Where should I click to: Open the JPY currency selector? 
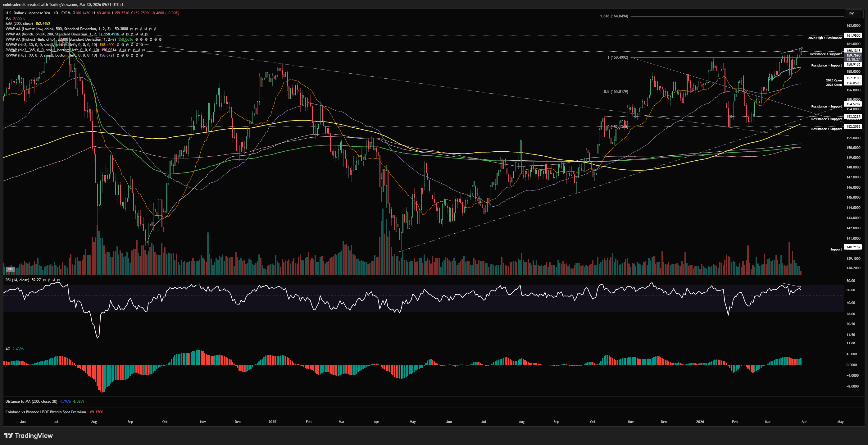(851, 14)
